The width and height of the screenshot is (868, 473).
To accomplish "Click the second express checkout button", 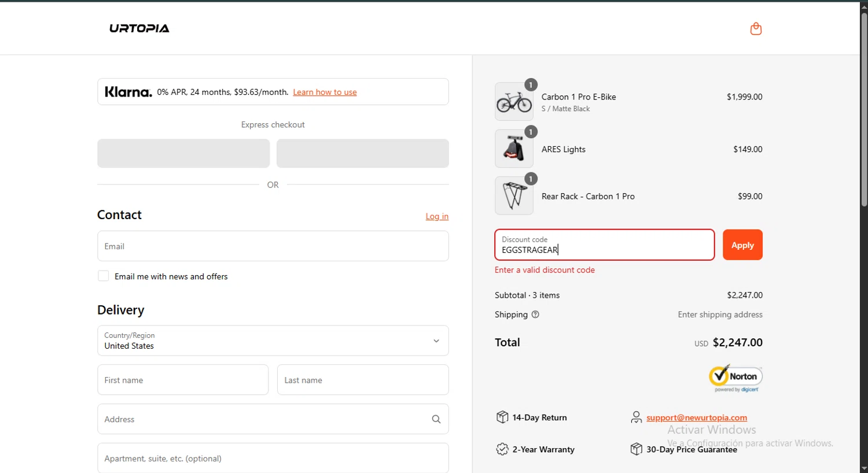I will pyautogui.click(x=363, y=153).
